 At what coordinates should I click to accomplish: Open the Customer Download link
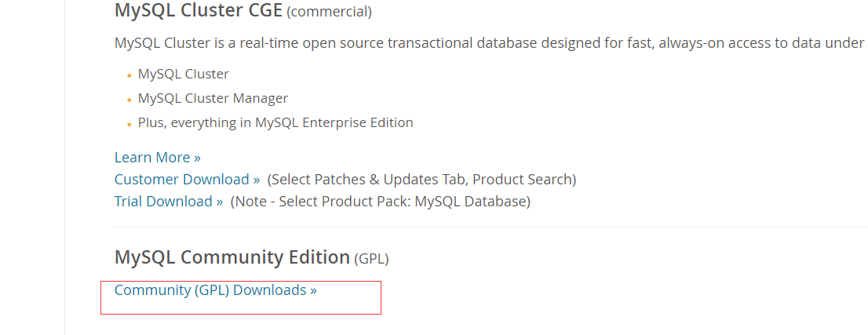(187, 180)
